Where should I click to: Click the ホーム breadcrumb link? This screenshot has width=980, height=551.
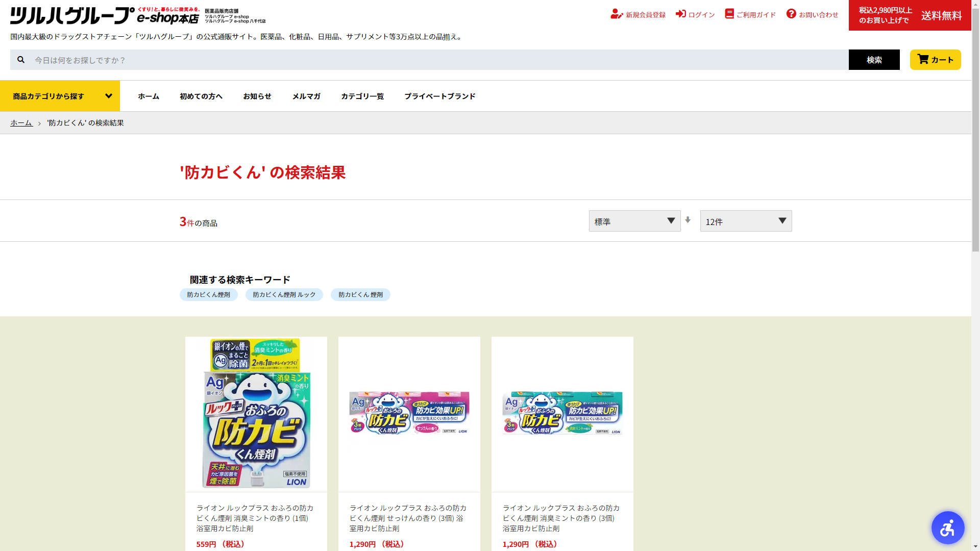coord(21,123)
